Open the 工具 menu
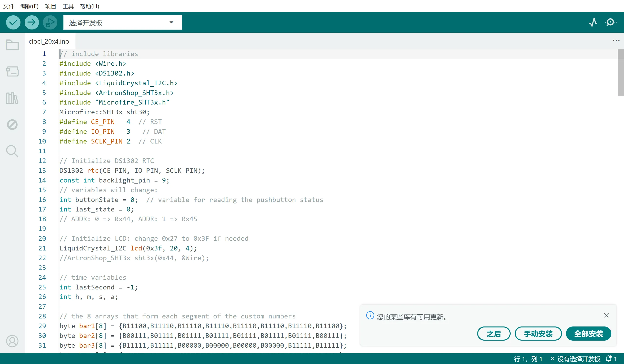 click(68, 6)
